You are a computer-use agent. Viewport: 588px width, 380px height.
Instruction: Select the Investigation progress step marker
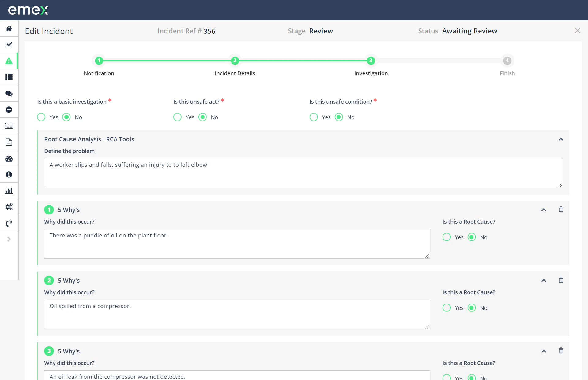(371, 61)
